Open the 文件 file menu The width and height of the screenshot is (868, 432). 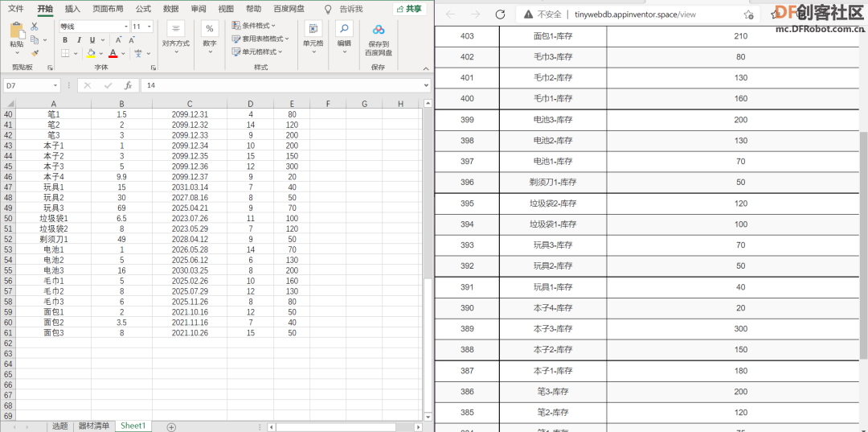16,9
